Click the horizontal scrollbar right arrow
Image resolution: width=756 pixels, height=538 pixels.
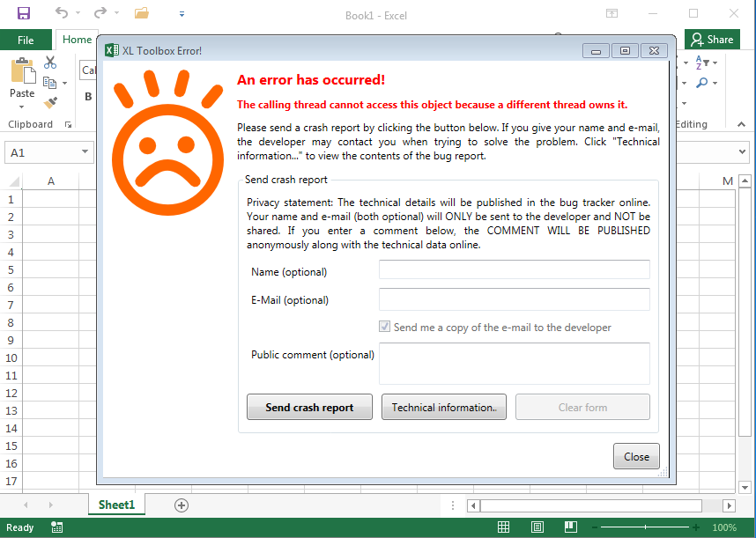point(729,505)
